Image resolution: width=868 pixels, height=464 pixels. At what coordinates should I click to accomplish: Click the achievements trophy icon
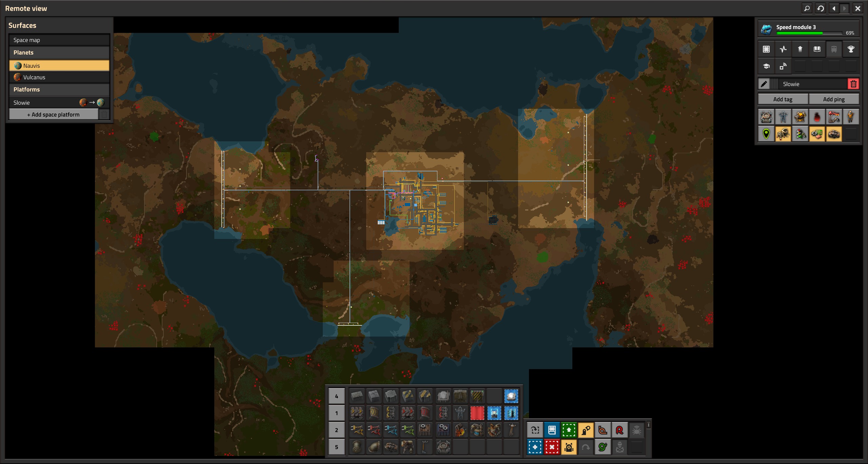851,49
